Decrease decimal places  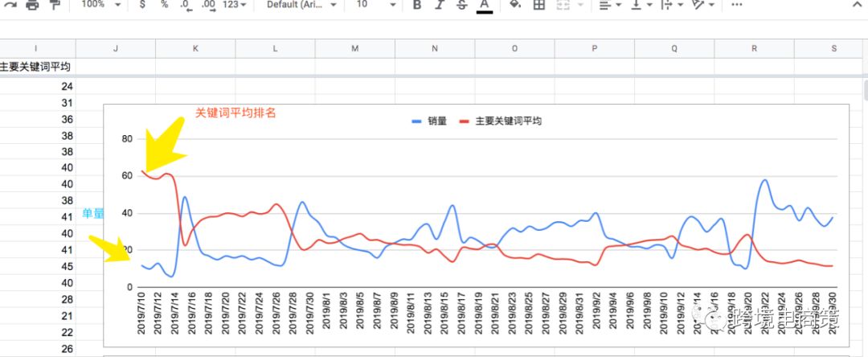(x=186, y=5)
